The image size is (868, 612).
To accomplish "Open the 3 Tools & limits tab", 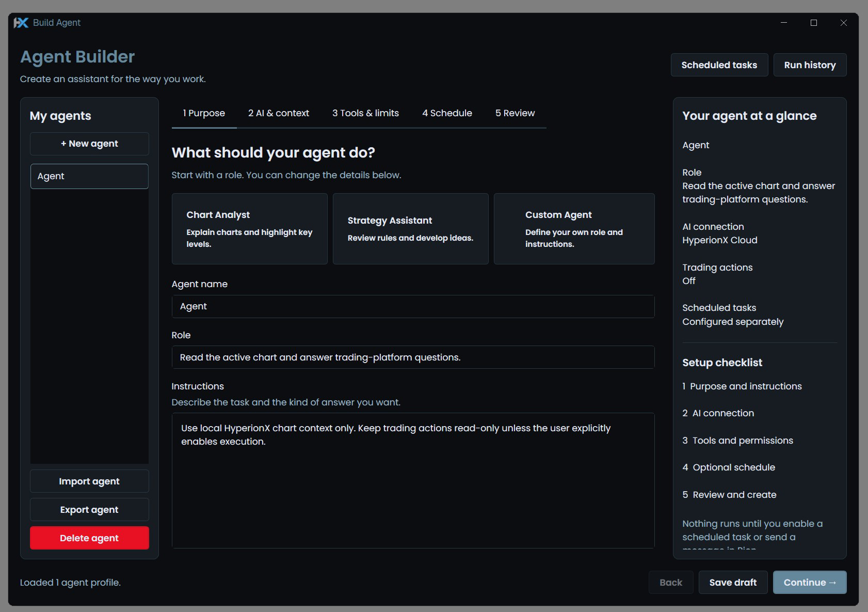I will tap(365, 113).
